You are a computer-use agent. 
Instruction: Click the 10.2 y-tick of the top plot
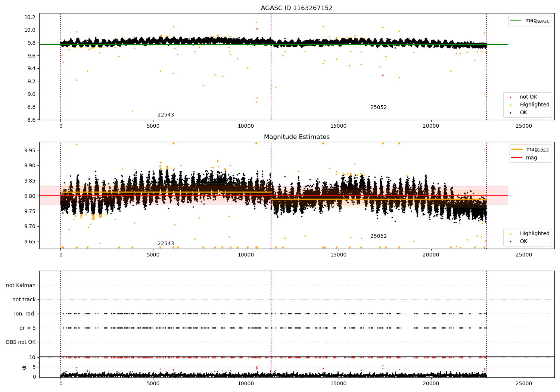tap(30, 17)
